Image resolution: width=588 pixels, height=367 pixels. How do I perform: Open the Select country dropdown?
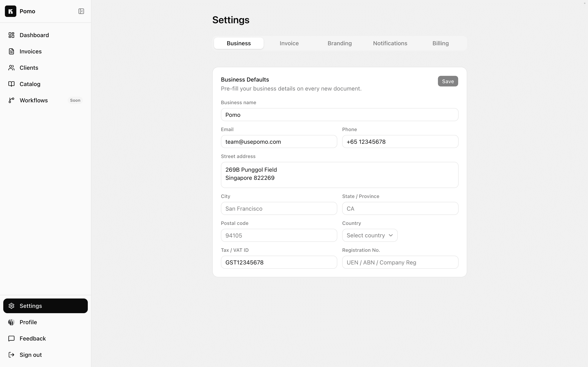click(x=369, y=235)
